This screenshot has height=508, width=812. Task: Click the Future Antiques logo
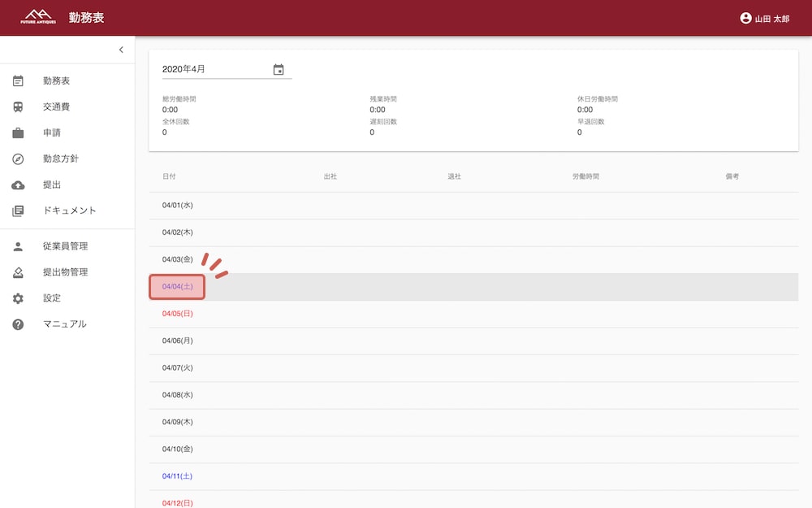point(38,17)
